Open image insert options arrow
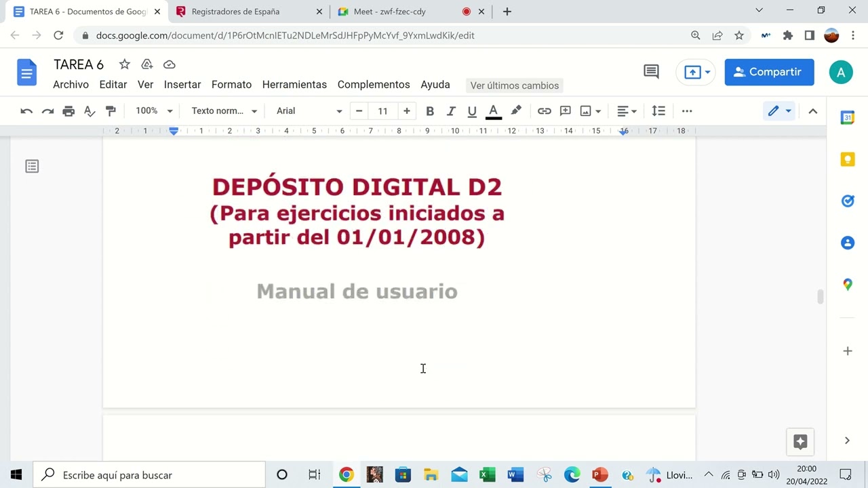 click(x=598, y=111)
